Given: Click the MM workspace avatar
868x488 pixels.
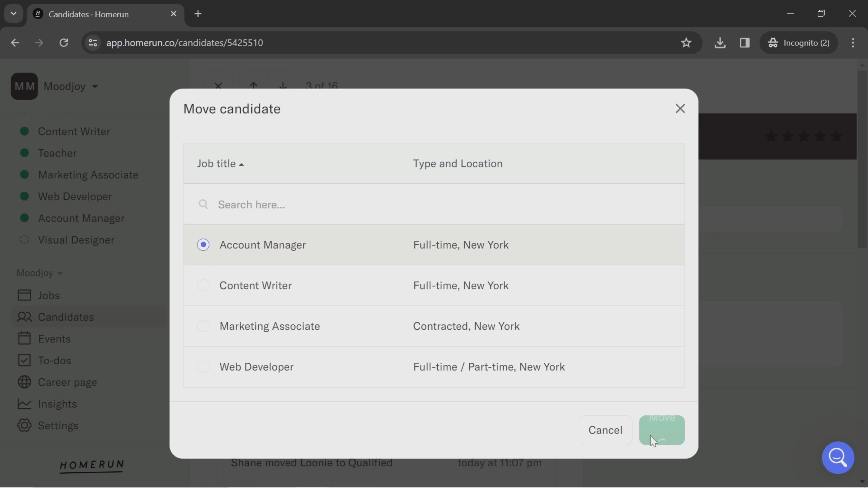Looking at the screenshot, I should 24,86.
